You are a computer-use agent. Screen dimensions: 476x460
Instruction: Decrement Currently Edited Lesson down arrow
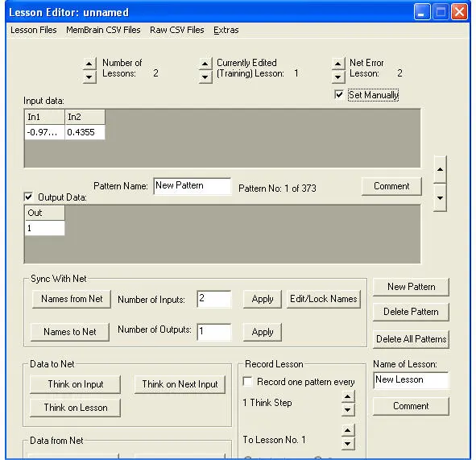(205, 77)
